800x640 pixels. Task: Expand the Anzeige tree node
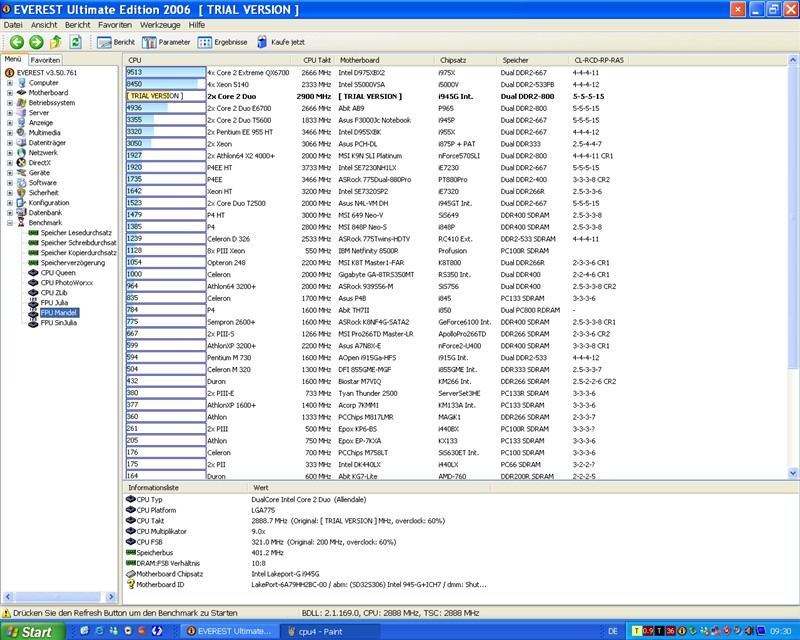[x=10, y=123]
